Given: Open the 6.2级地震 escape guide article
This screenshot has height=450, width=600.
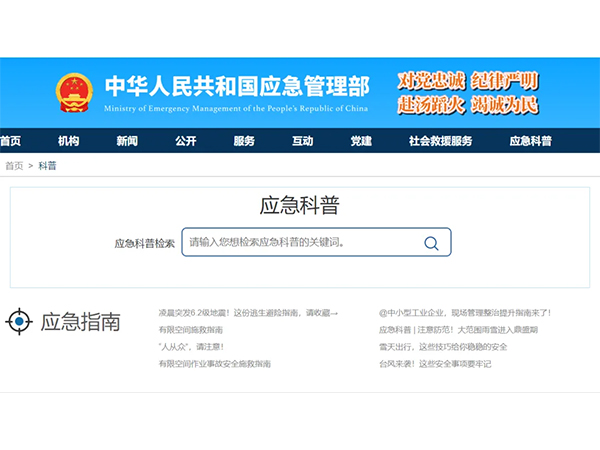Looking at the screenshot, I should coord(248,313).
